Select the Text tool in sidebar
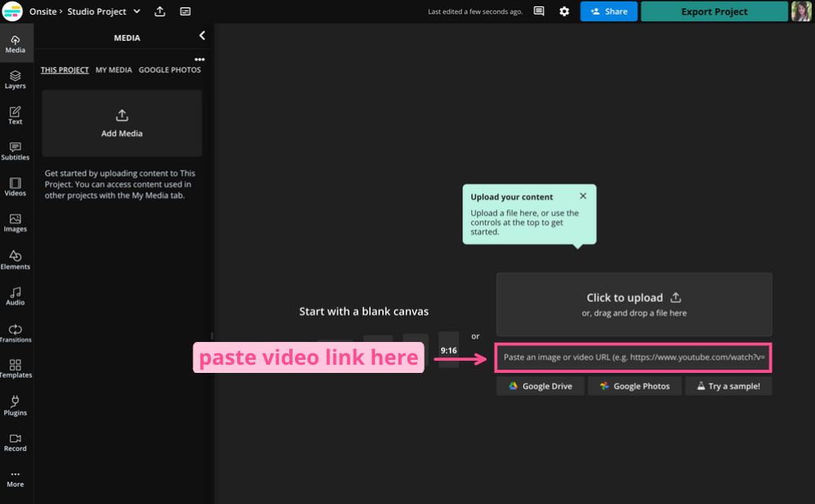This screenshot has height=504, width=815. pos(15,116)
